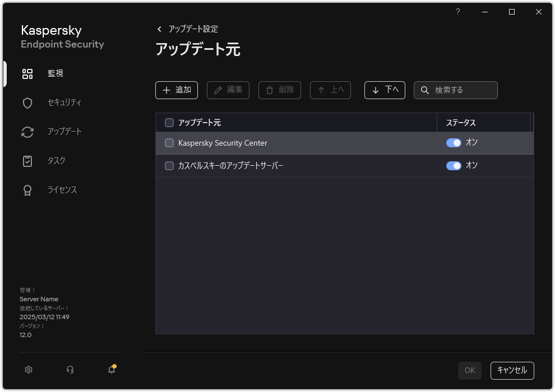Open the セキュリティ section icon
The width and height of the screenshot is (555, 392).
(x=27, y=102)
